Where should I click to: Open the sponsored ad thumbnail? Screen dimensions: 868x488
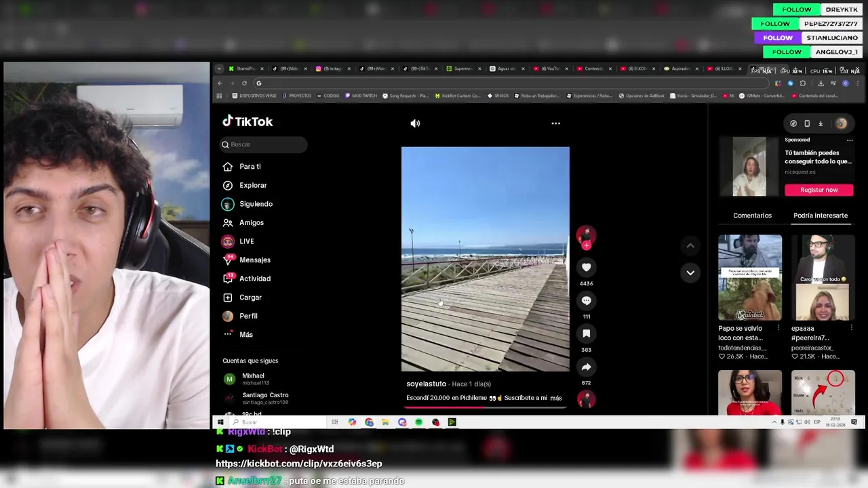pyautogui.click(x=749, y=167)
